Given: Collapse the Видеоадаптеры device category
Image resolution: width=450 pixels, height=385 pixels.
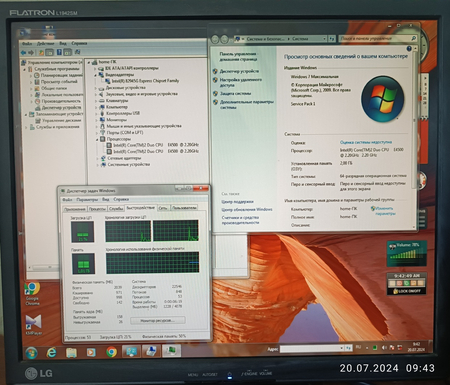Looking at the screenshot, I should tap(96, 75).
